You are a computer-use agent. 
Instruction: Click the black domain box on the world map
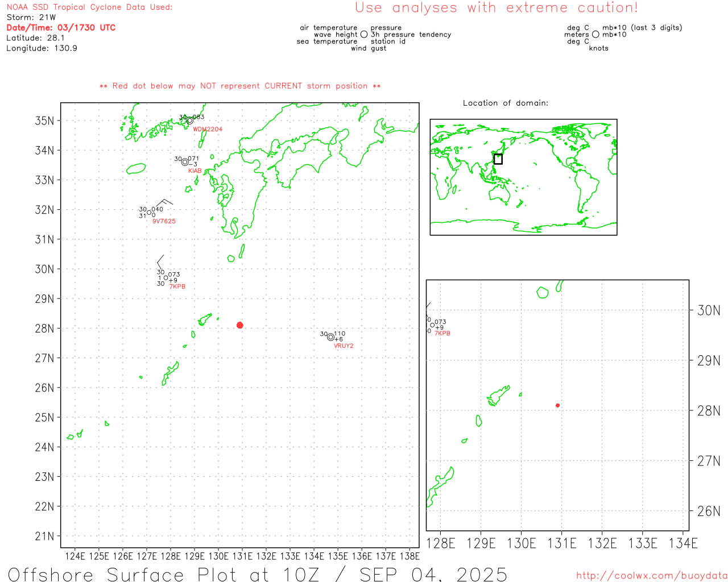[498, 159]
